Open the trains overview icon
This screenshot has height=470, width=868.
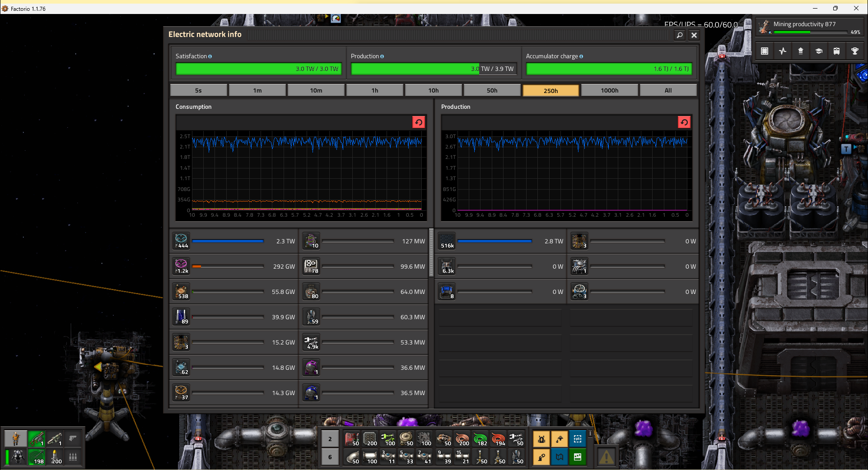(x=837, y=51)
